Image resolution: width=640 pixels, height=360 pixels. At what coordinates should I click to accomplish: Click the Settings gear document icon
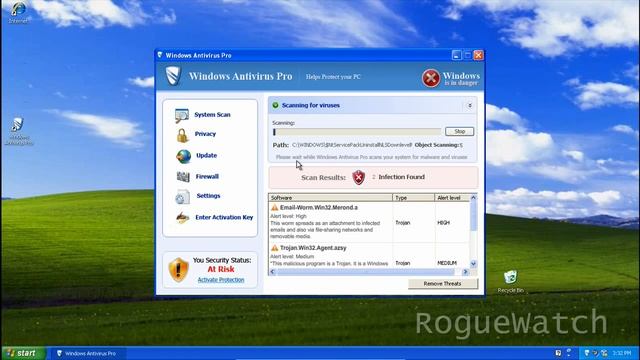tap(182, 197)
